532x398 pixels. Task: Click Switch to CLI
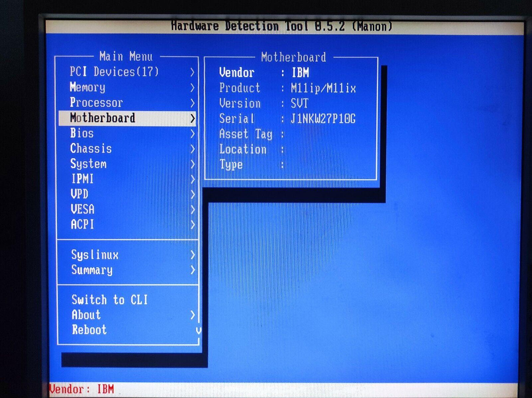(110, 300)
